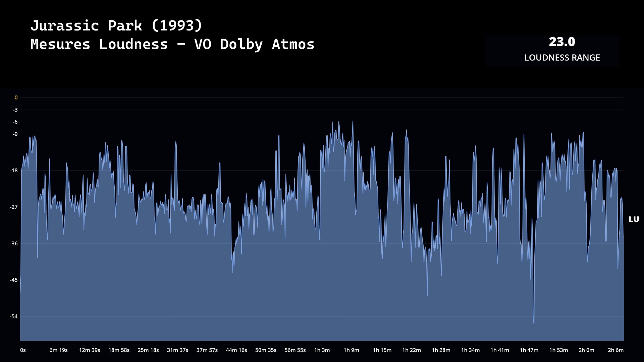Click the 12m 39s time label
Screen dimensions: 644x362
coord(90,350)
